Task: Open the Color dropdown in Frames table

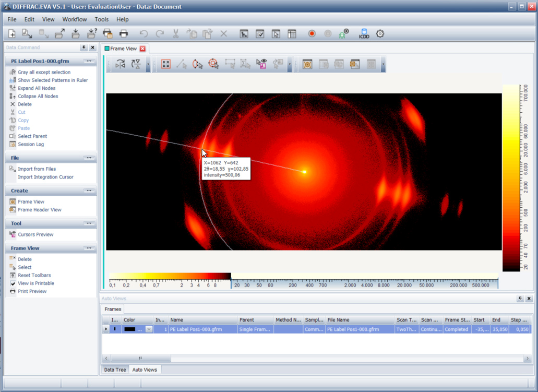Action: 149,329
